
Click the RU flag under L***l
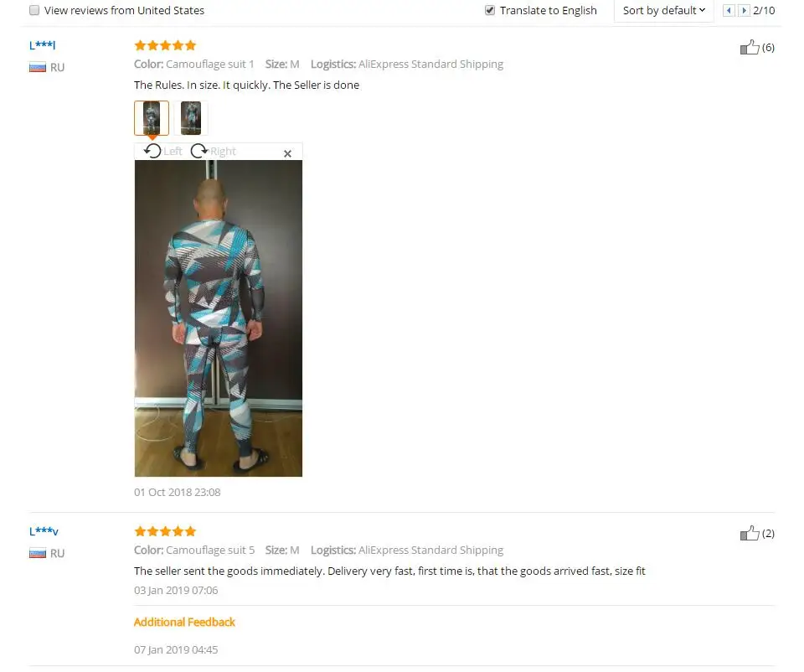38,67
